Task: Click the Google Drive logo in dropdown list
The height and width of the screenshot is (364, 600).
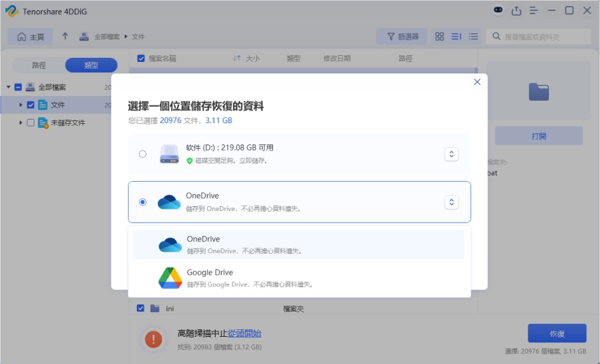Action: coord(170,278)
